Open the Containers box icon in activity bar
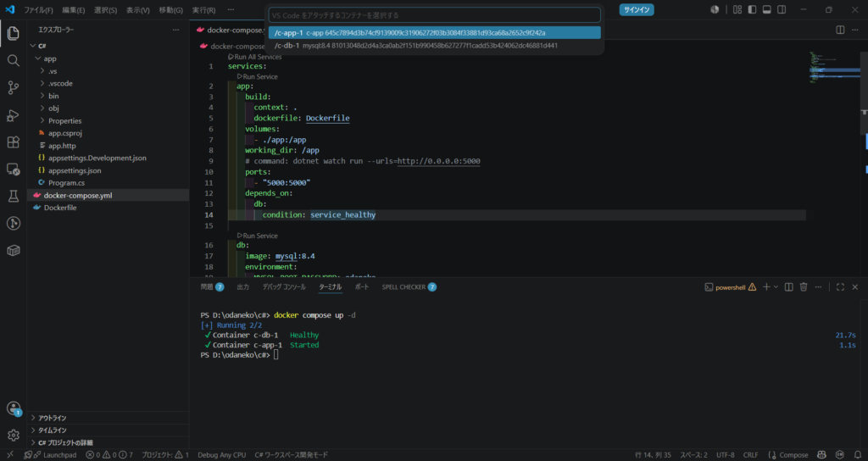Viewport: 868px width, 461px height. tap(14, 250)
